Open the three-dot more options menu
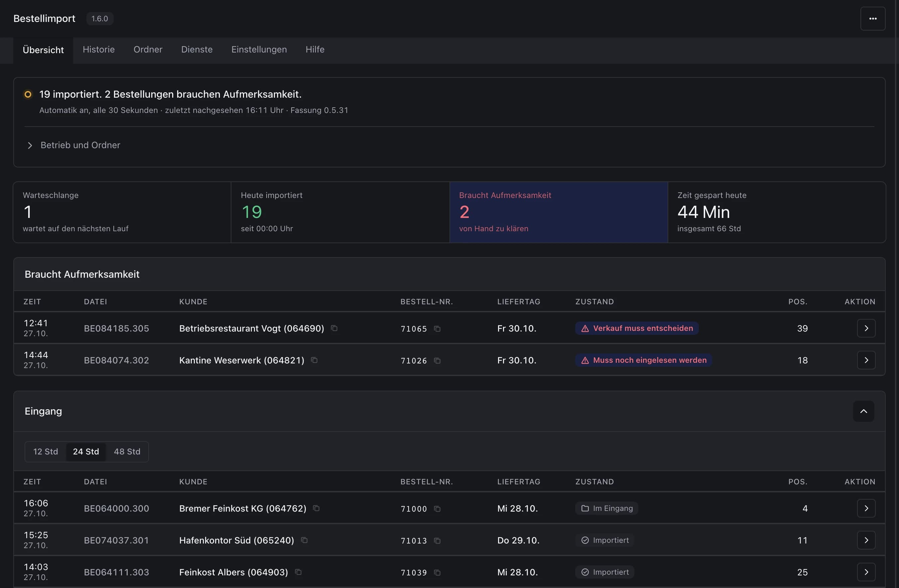The image size is (899, 588). 872,19
